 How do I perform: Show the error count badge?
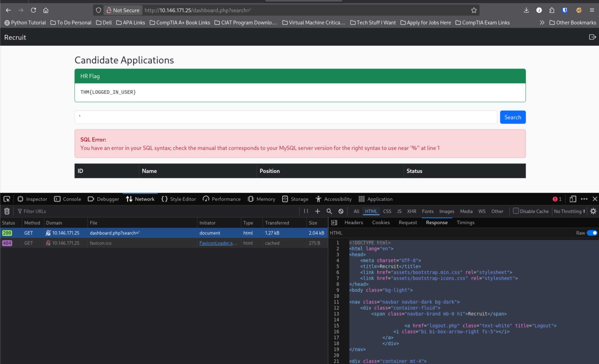coord(557,199)
